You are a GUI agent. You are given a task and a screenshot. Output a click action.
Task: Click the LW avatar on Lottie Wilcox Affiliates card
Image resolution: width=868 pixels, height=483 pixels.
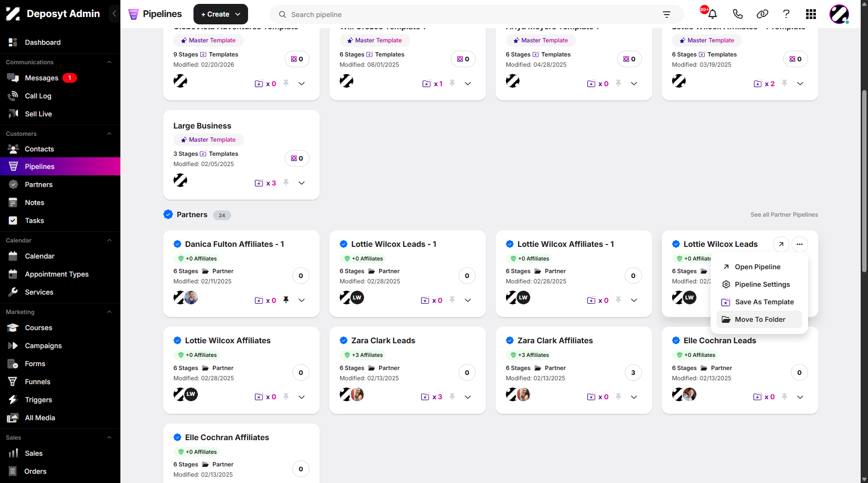(x=191, y=394)
